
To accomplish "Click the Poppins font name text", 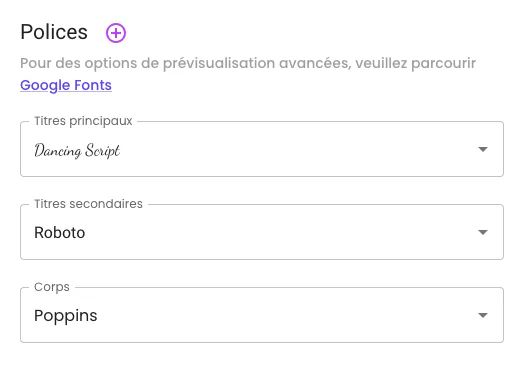I will pos(66,316).
